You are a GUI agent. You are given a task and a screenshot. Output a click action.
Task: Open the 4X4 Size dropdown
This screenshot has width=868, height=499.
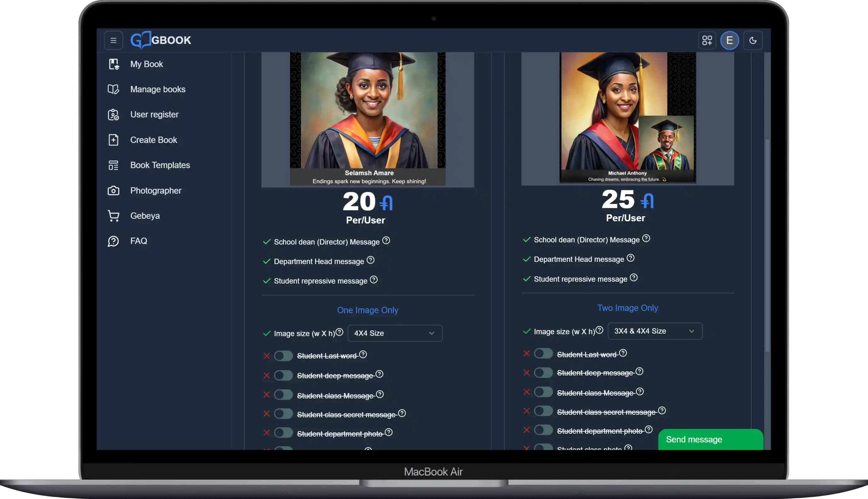395,333
